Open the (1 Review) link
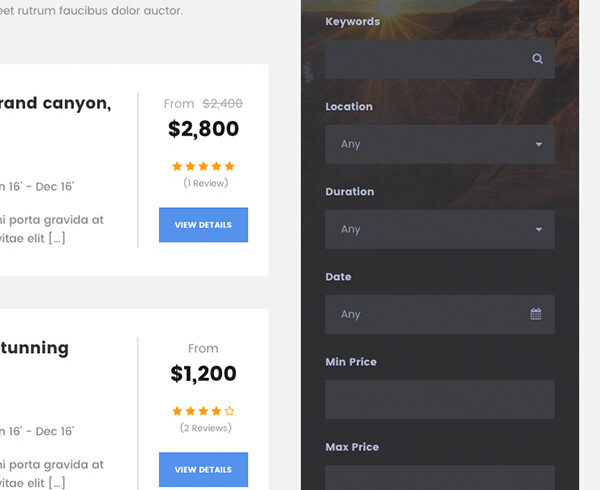600x490 pixels. (205, 184)
